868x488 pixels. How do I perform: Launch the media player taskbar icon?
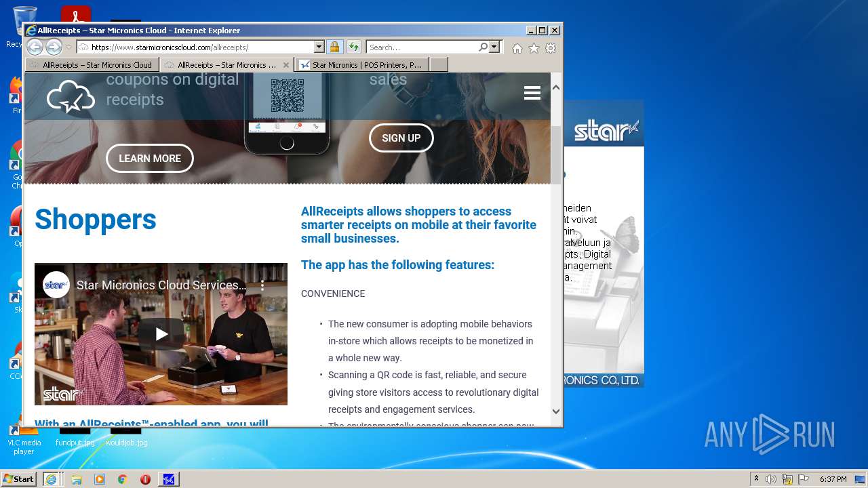click(100, 479)
